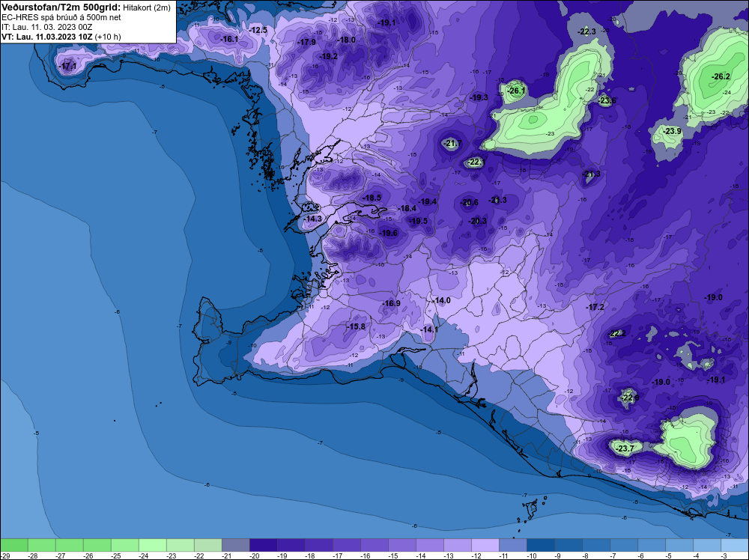Click the -16 legend color swatch
The width and height of the screenshot is (749, 560).
pos(374,545)
